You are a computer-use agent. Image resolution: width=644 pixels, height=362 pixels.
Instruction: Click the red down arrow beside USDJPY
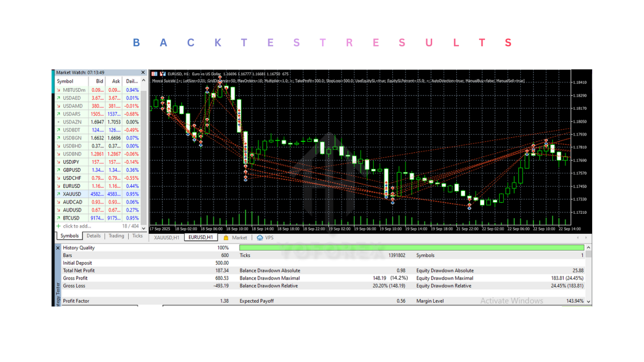(58, 162)
